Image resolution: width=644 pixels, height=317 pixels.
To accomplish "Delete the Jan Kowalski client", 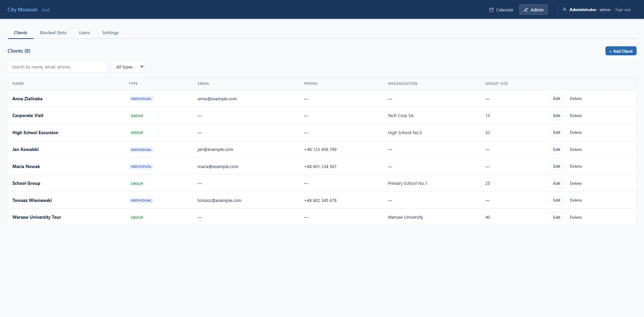I will [576, 149].
